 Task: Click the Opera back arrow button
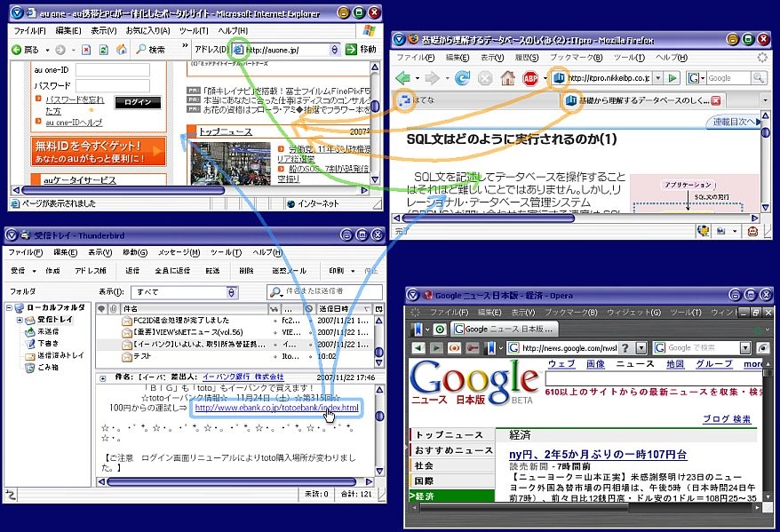pos(418,348)
